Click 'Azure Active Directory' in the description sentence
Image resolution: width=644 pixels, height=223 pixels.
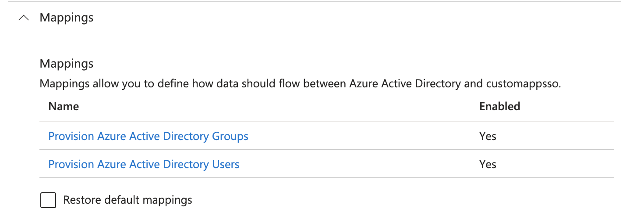pos(404,84)
